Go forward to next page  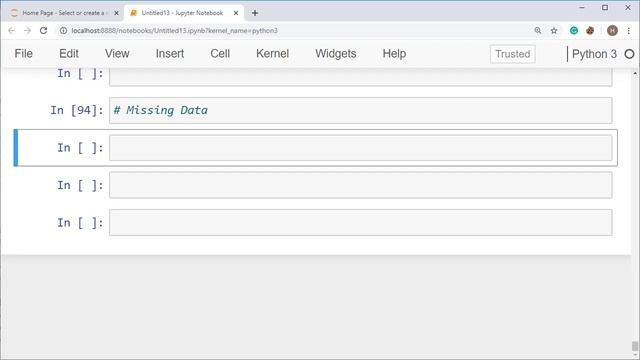point(27,31)
